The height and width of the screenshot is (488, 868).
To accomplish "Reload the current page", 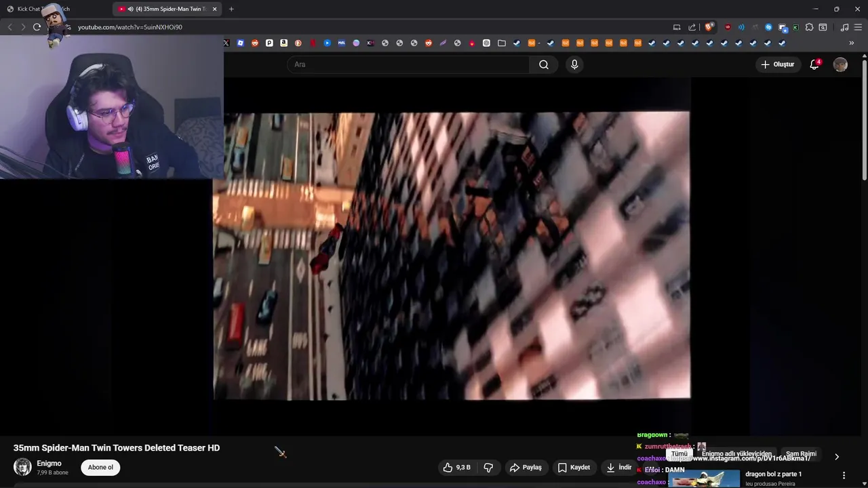I will [x=37, y=27].
